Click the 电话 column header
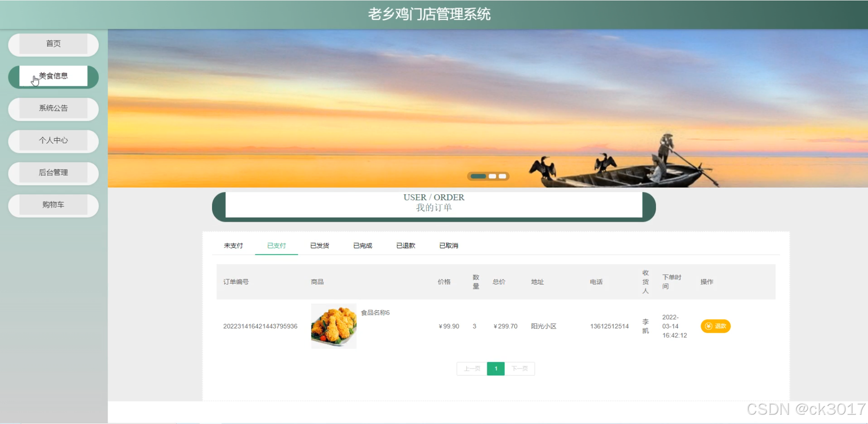Image resolution: width=868 pixels, height=424 pixels. coord(596,282)
